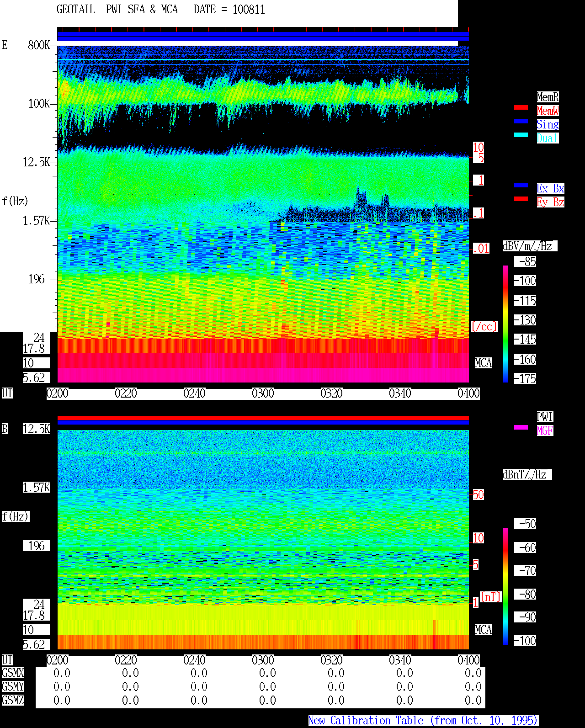Click the dBV/m/√Hz color scale bar
Viewport: 585px width, 728px height.
(x=505, y=324)
